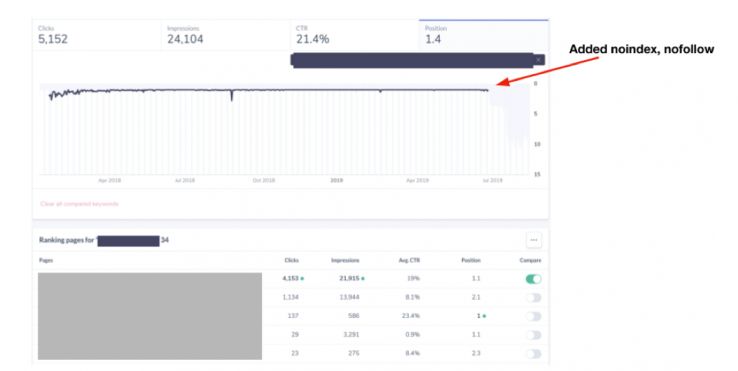Click the 21,915 impressions cell
The image size is (738, 371).
coord(349,278)
